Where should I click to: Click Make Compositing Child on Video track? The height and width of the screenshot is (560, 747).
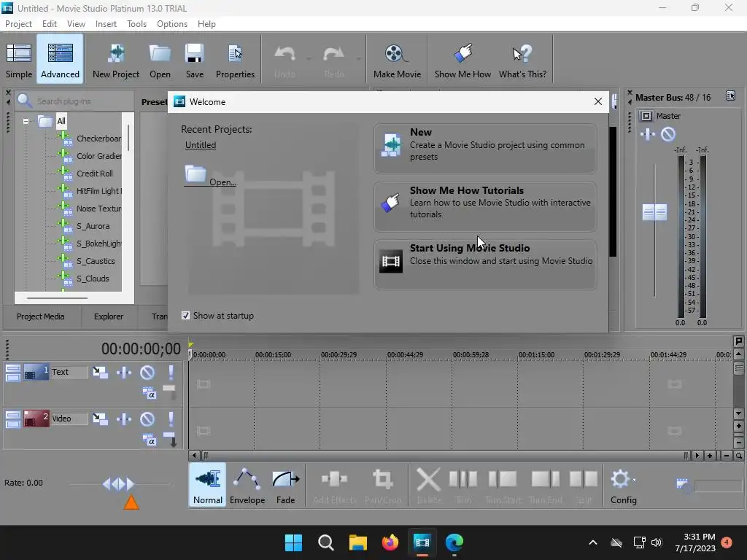[171, 439]
